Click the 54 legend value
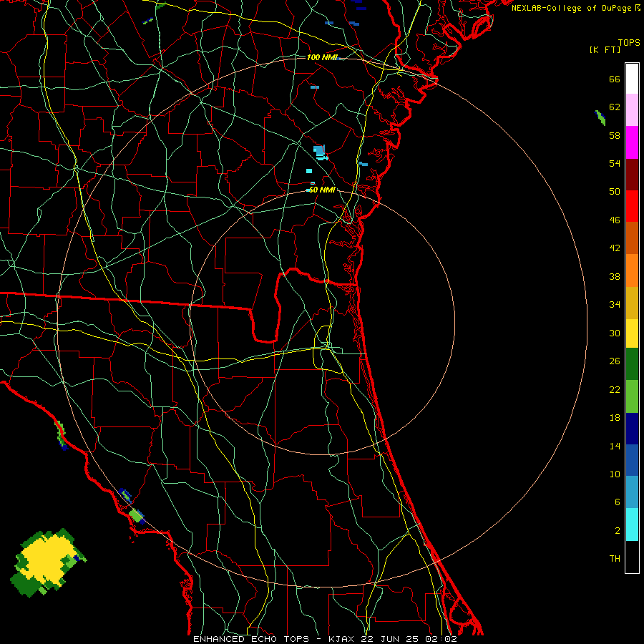Image resolution: width=644 pixels, height=644 pixels. (x=615, y=163)
